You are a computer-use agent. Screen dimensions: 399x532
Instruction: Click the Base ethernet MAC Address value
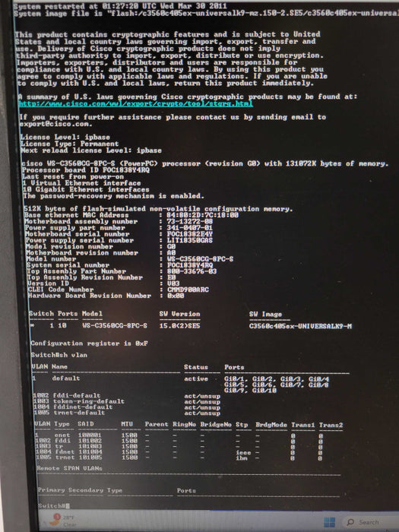[x=203, y=215]
